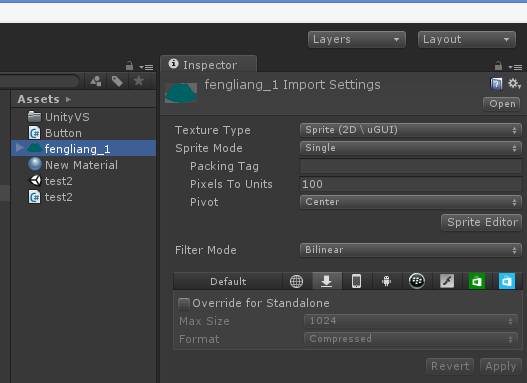
Task: Click the Pixels To Units field
Action: pos(411,184)
